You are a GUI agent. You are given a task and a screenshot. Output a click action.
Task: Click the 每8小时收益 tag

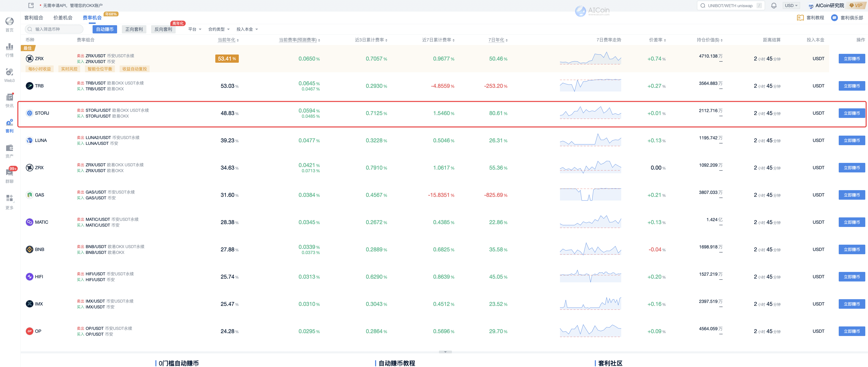[x=39, y=69]
